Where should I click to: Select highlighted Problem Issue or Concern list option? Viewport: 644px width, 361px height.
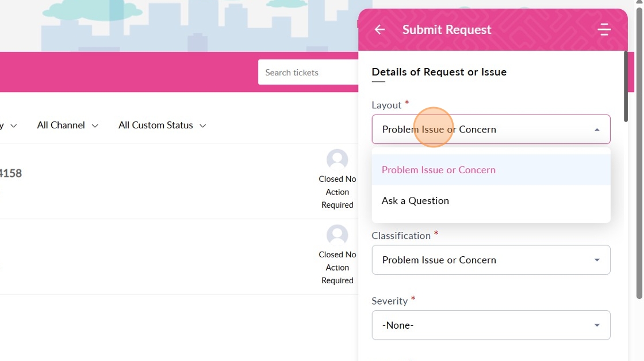pos(439,170)
